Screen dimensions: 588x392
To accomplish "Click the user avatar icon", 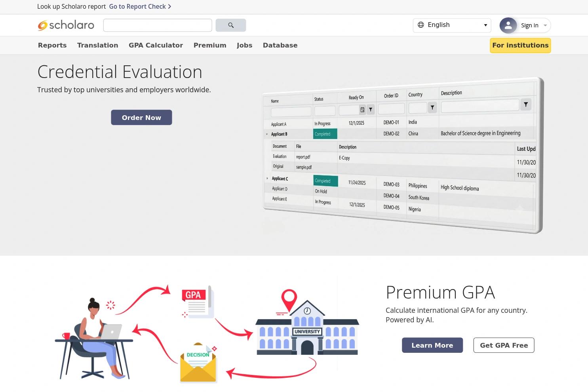I will tap(508, 25).
